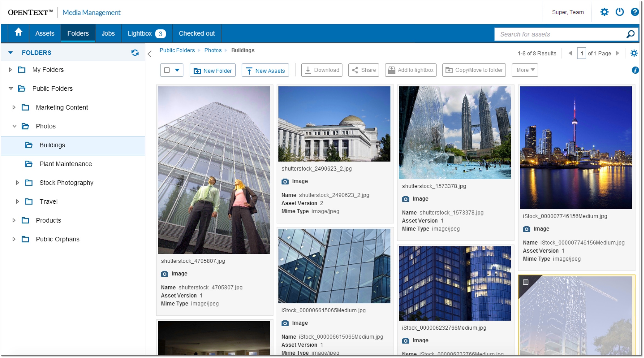Follow the Photos breadcrumb link
The width and height of the screenshot is (644, 358).
click(213, 50)
